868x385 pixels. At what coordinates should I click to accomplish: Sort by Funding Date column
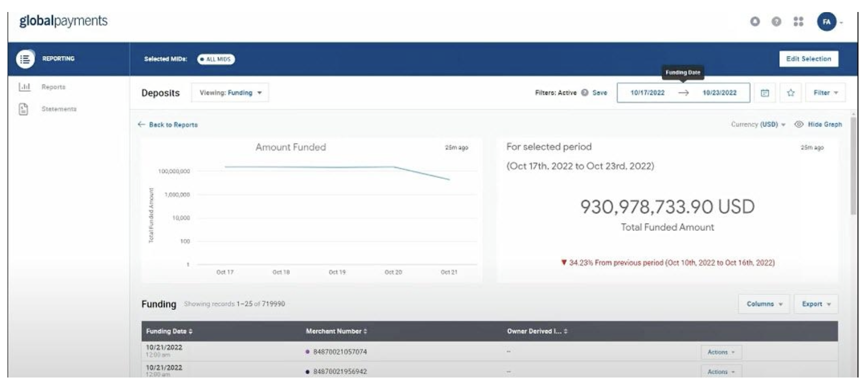point(169,331)
